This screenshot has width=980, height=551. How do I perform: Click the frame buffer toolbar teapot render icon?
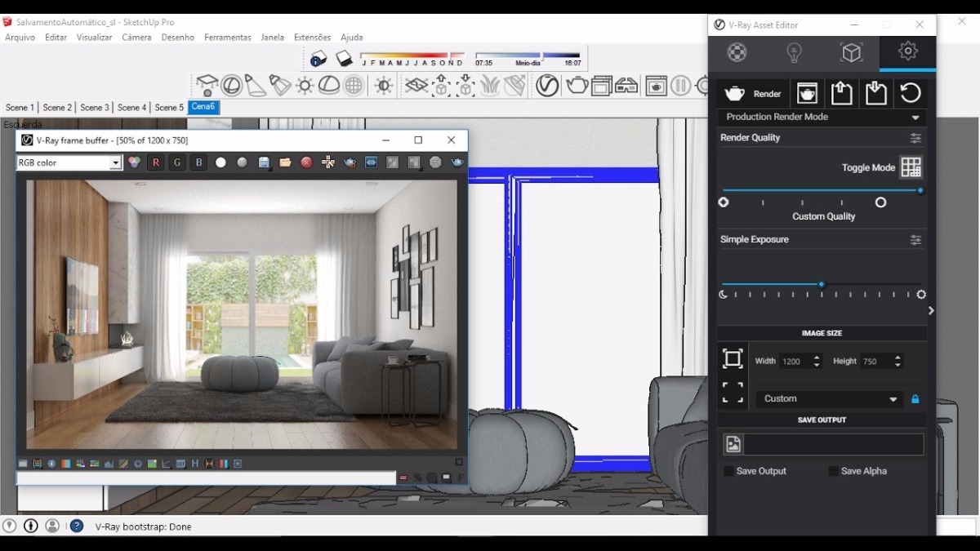[457, 162]
